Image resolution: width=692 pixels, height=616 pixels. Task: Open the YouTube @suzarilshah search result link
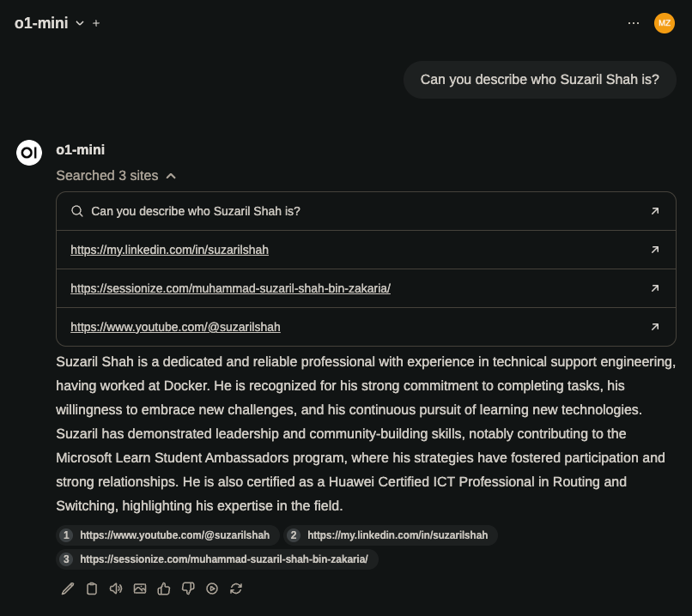[175, 327]
